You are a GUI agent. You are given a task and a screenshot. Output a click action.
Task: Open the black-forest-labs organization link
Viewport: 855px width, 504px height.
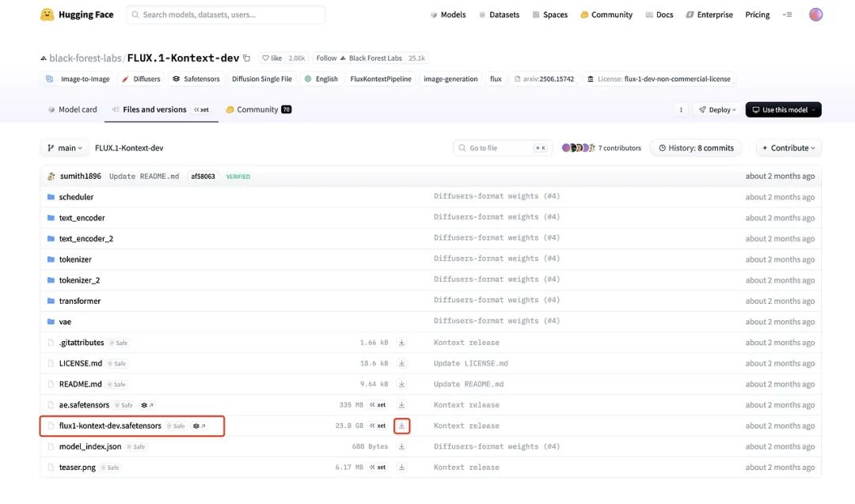pyautogui.click(x=85, y=58)
